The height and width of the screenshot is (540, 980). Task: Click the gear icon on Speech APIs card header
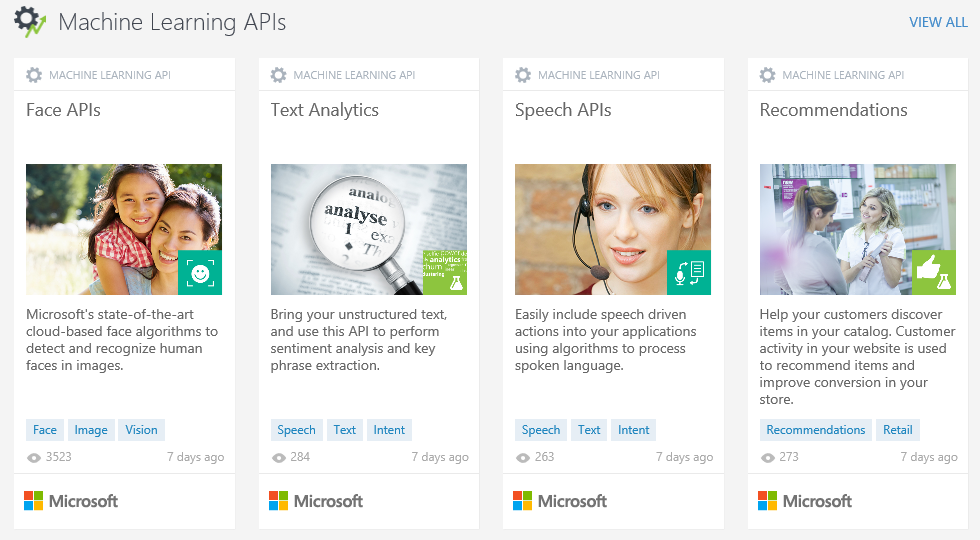(522, 75)
